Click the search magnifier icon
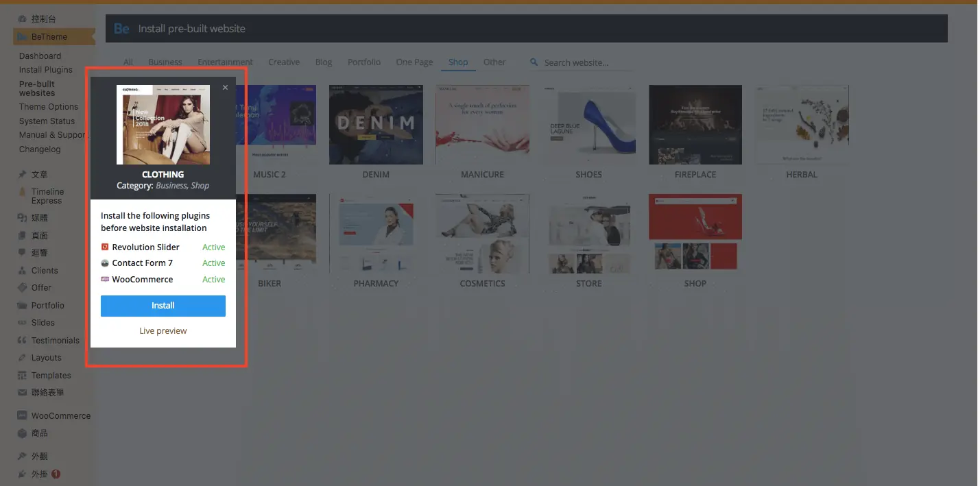Viewport: 980px width, 486px height. pyautogui.click(x=534, y=62)
